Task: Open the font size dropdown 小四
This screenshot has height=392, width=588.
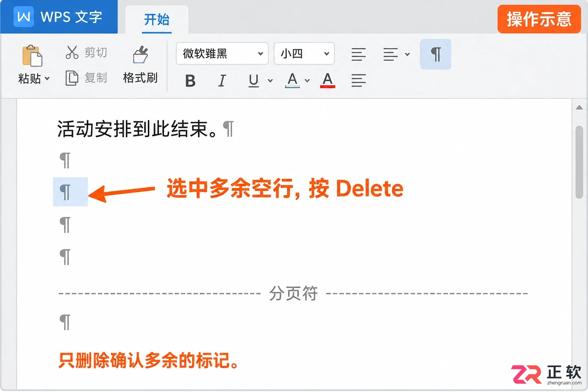Action: (x=304, y=53)
